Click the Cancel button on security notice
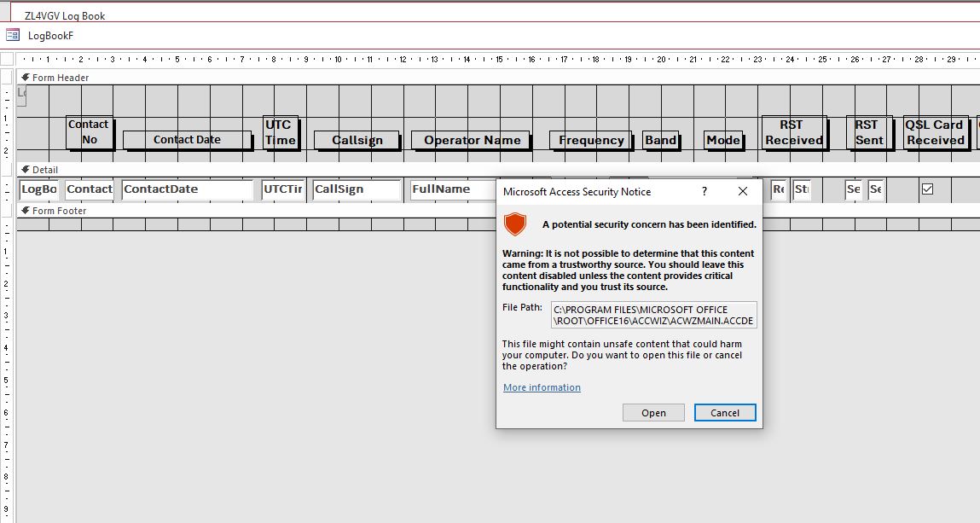980x523 pixels. coord(724,412)
